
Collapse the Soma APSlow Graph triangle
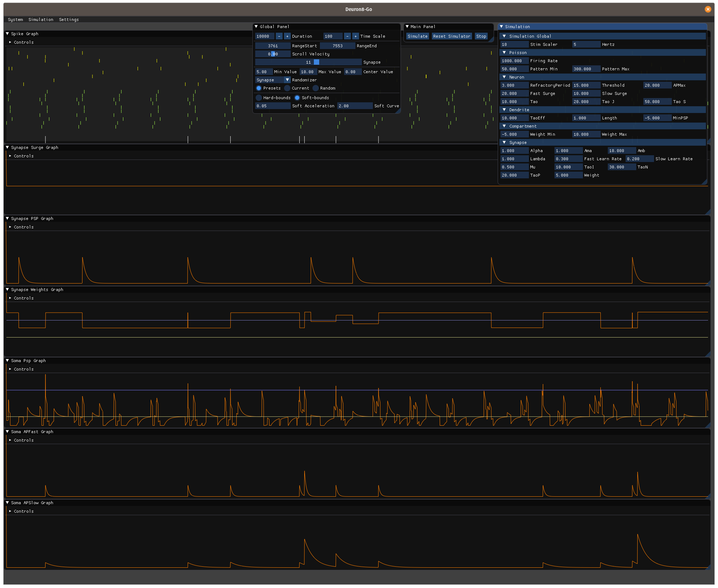(7, 503)
